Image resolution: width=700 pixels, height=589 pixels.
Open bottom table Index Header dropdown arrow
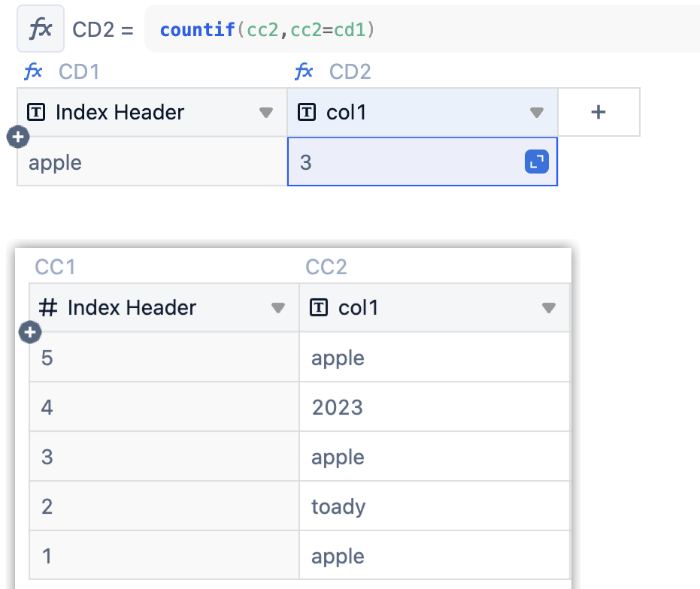[278, 308]
